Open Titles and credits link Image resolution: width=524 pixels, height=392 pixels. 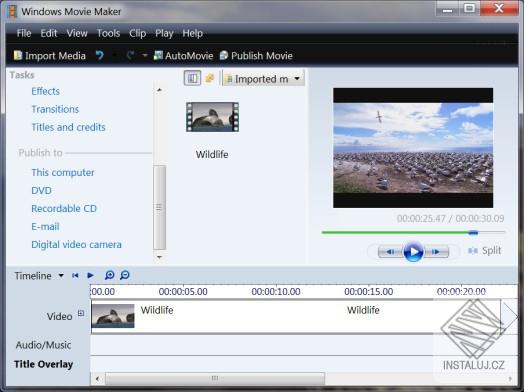[69, 127]
